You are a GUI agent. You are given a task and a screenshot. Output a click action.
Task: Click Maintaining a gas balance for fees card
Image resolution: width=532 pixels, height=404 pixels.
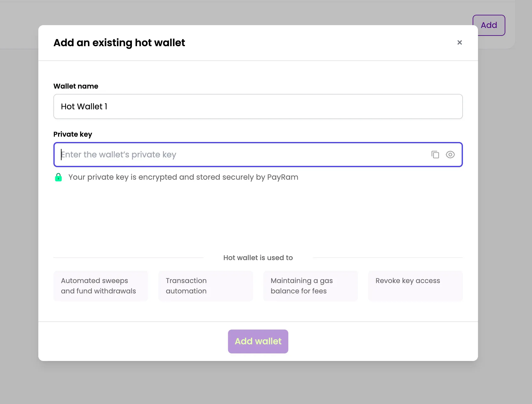(x=310, y=286)
